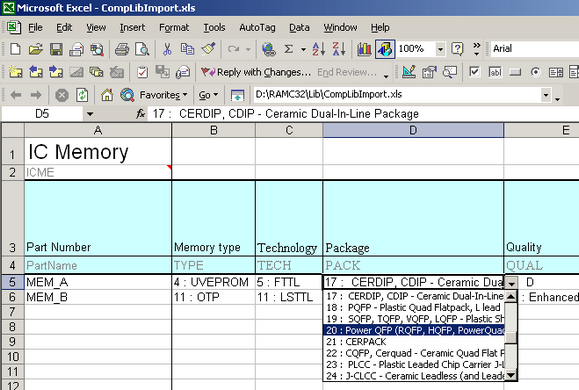Click the E-mail envelope icon

(76, 49)
